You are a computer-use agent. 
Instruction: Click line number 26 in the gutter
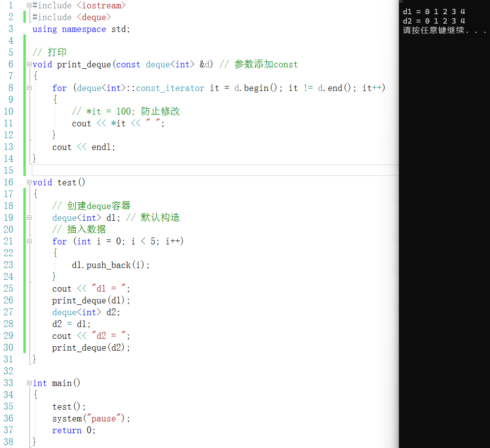pyautogui.click(x=8, y=300)
